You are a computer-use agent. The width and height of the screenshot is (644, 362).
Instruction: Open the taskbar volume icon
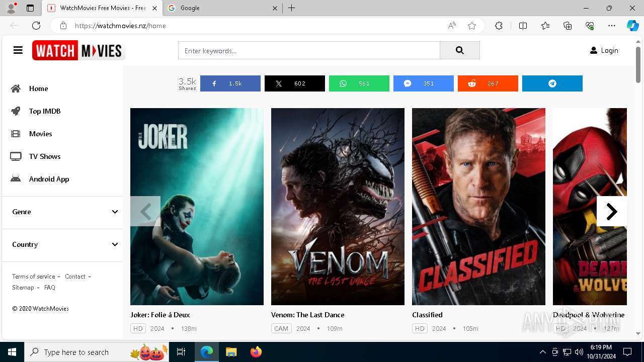click(579, 352)
